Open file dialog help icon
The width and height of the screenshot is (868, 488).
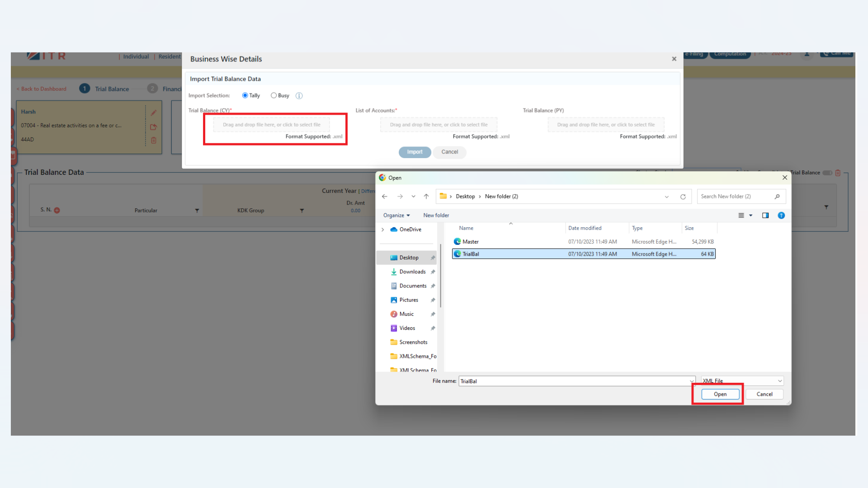(x=781, y=216)
